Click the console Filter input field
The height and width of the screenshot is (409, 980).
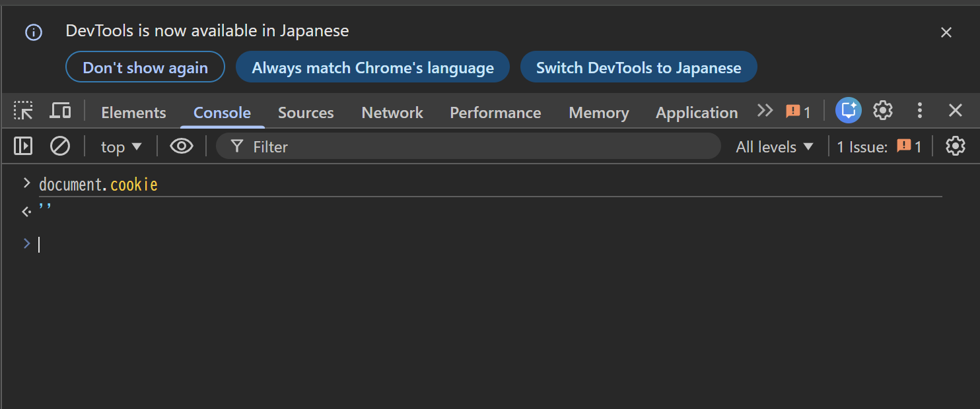(x=475, y=146)
